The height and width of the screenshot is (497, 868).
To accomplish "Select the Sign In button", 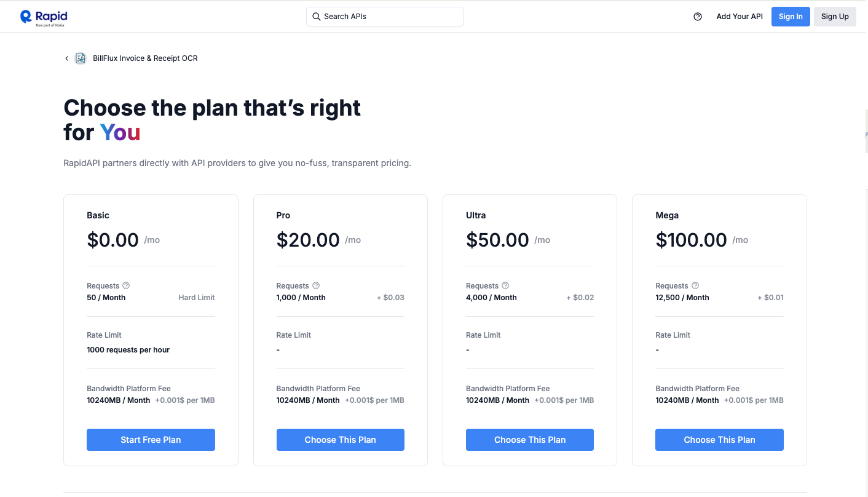I will pyautogui.click(x=791, y=17).
